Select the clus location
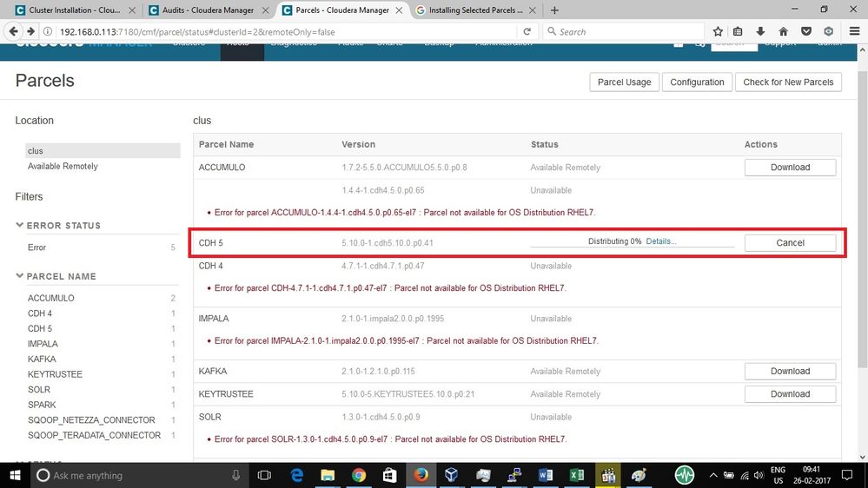868x488 pixels. (x=103, y=150)
